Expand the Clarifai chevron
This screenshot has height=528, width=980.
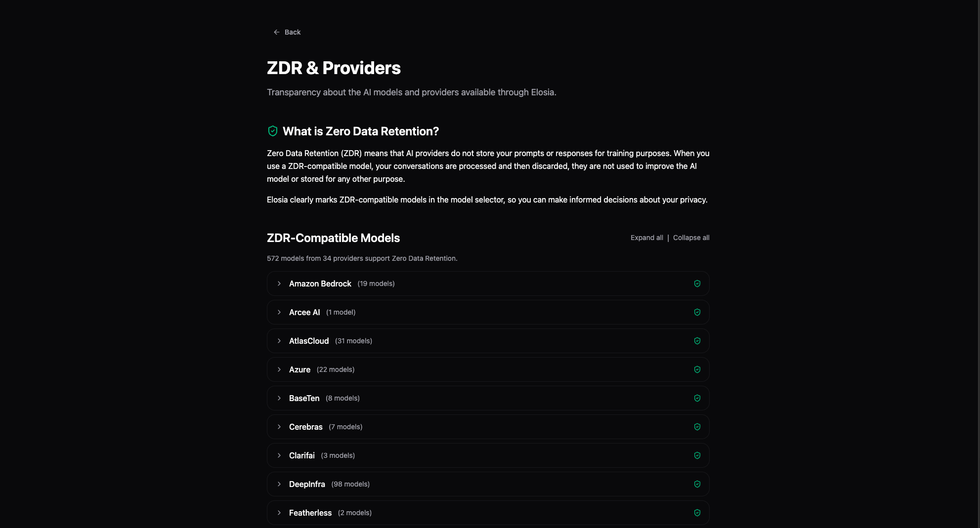[x=279, y=455]
